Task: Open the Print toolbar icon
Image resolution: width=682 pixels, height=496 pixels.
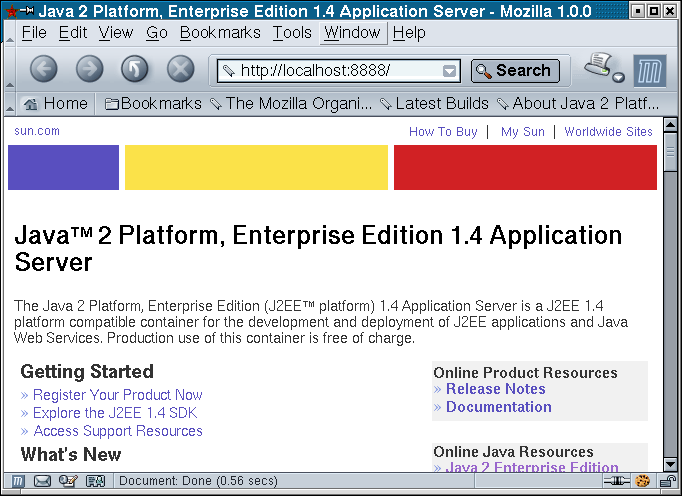Action: pyautogui.click(x=598, y=64)
